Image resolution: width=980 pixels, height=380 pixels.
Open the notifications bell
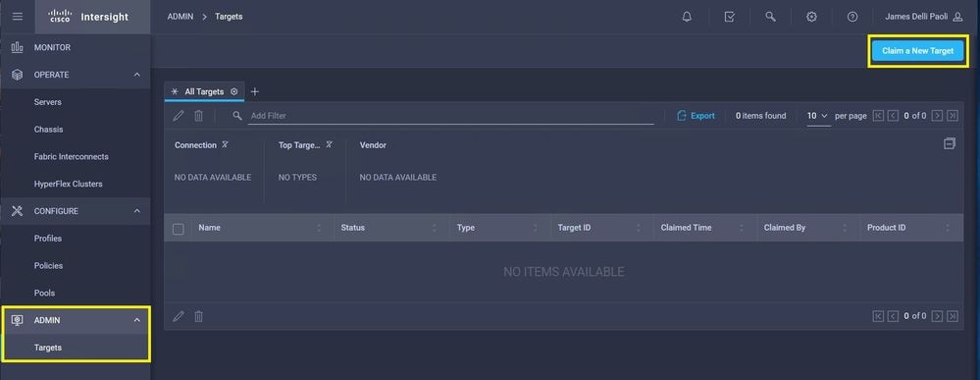point(687,17)
